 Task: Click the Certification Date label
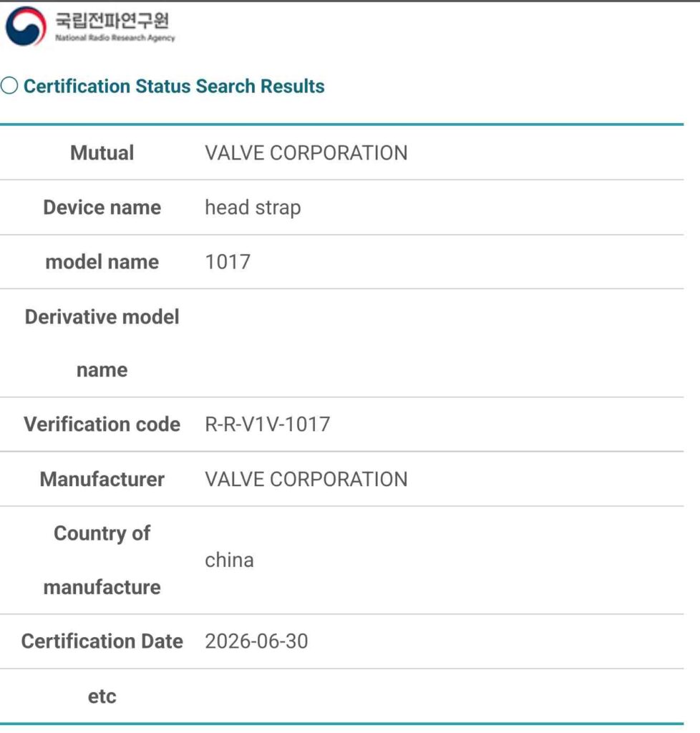pyautogui.click(x=102, y=641)
